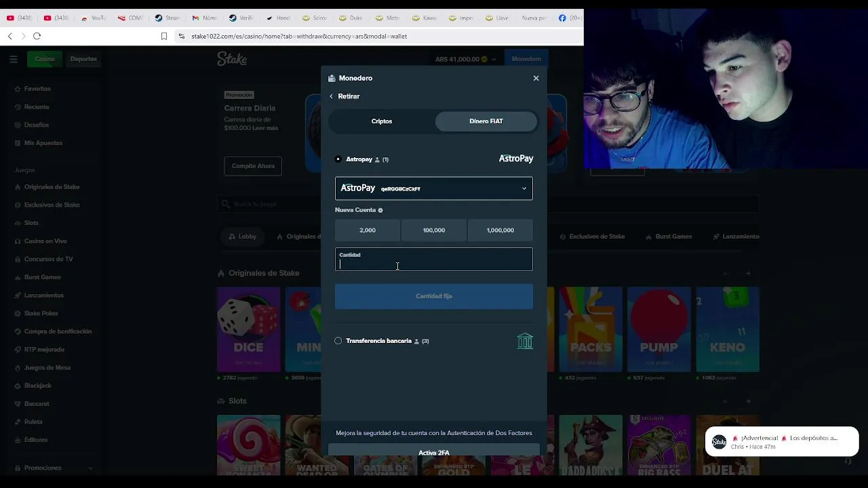Reload the page with the browser refresh icon

point(37,36)
